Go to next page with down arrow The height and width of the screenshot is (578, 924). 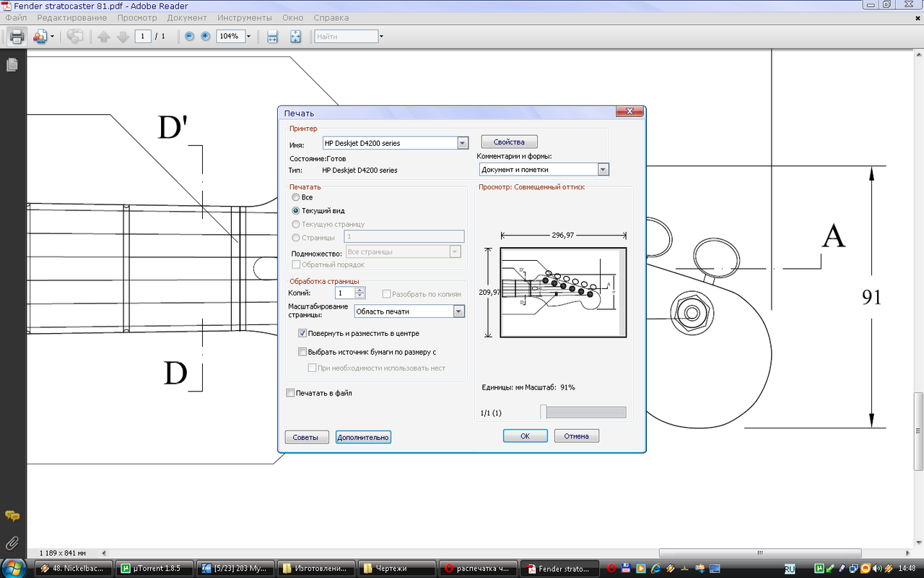(x=123, y=36)
